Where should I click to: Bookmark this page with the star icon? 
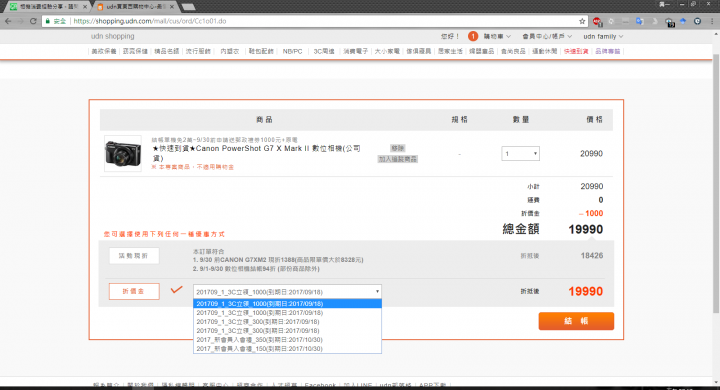[x=582, y=21]
